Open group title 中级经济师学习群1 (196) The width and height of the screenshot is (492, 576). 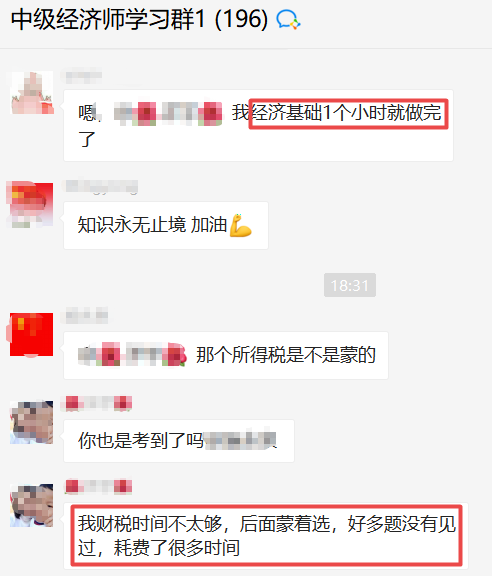(x=139, y=19)
